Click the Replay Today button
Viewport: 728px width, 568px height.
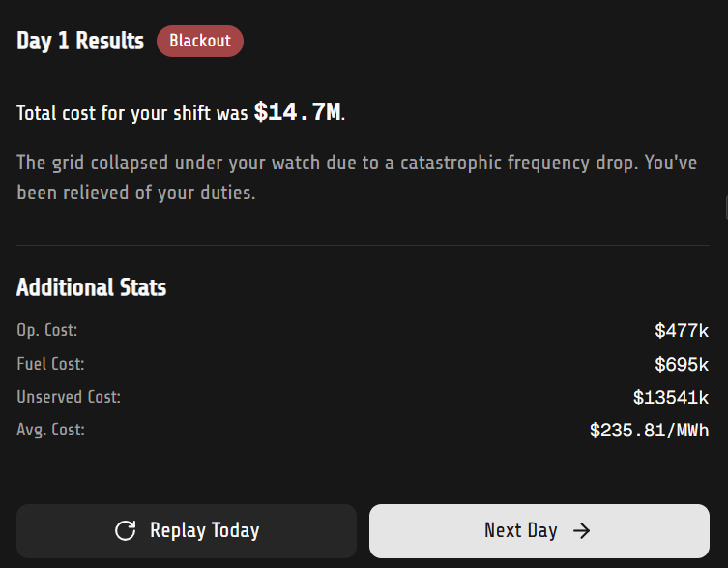pyautogui.click(x=187, y=530)
